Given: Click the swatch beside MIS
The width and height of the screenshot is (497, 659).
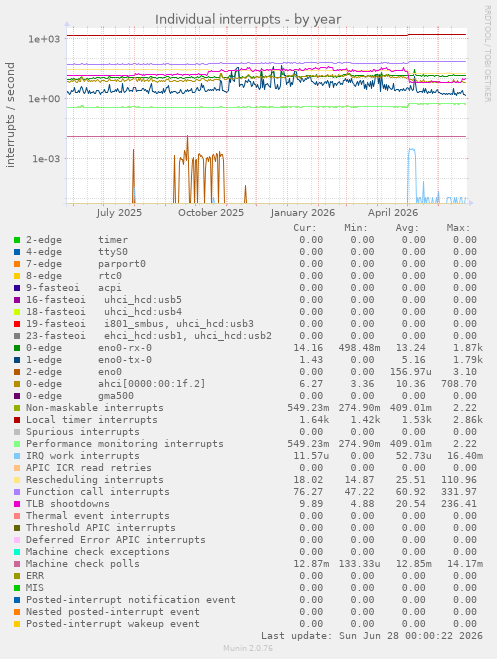Looking at the screenshot, I should [x=17, y=588].
